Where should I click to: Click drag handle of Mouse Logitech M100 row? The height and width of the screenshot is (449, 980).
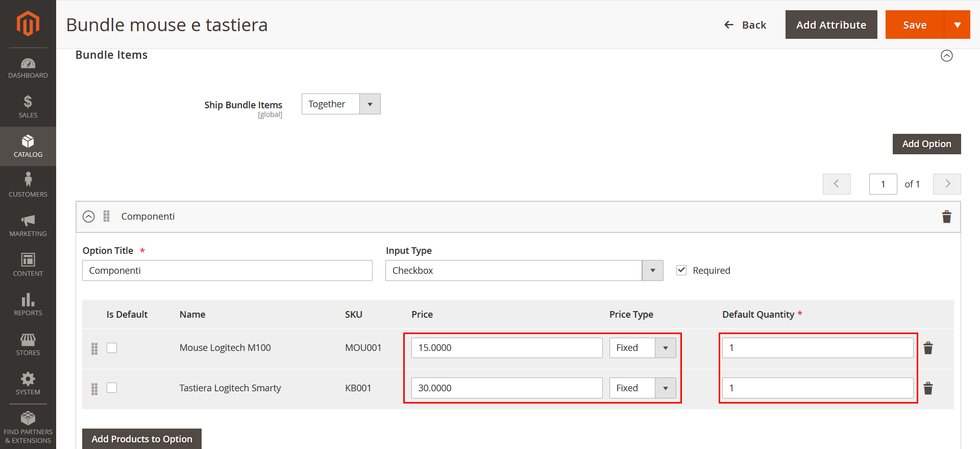click(x=94, y=349)
